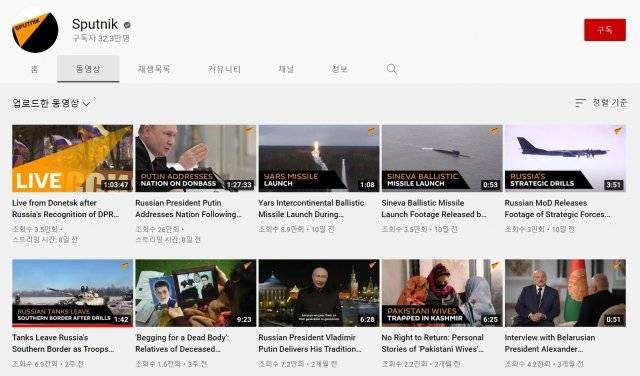
Task: Open Pakistani Wives Trapped in Kashmir thumbnail
Action: 442,293
